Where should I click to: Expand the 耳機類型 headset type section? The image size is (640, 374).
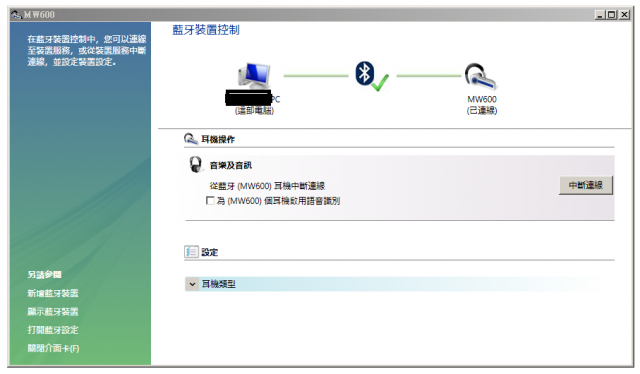click(x=192, y=284)
